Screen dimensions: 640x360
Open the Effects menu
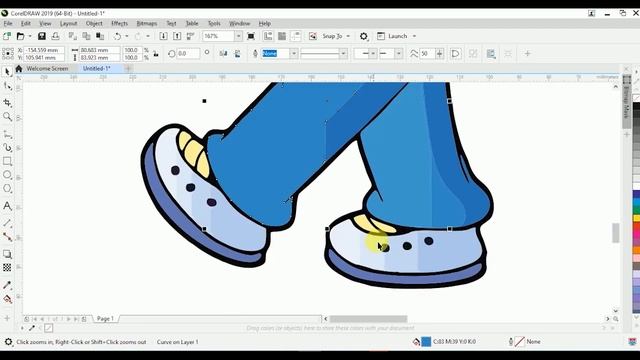point(119,24)
